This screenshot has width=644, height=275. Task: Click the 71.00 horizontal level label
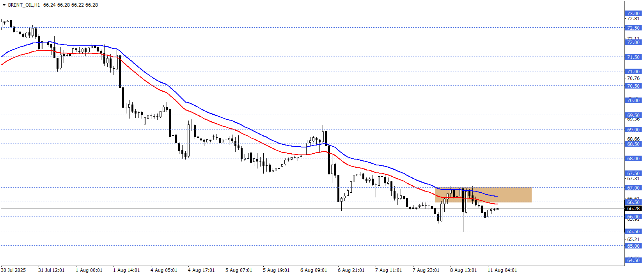(633, 71)
